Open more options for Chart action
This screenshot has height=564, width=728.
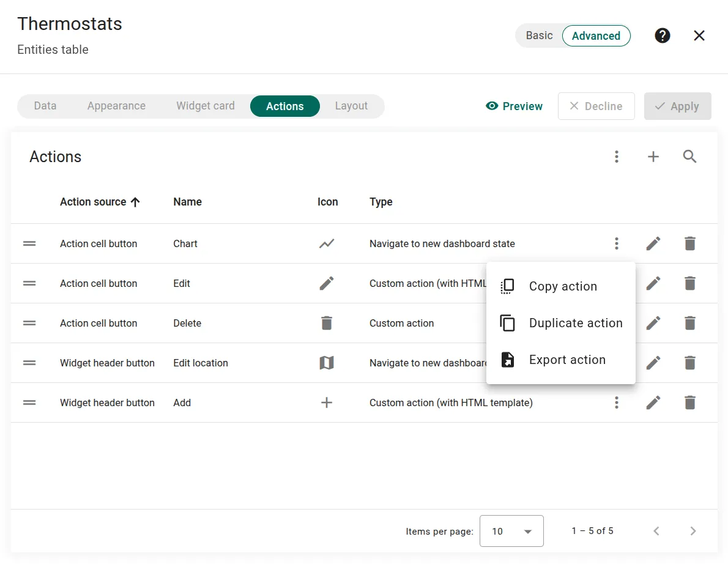617,243
